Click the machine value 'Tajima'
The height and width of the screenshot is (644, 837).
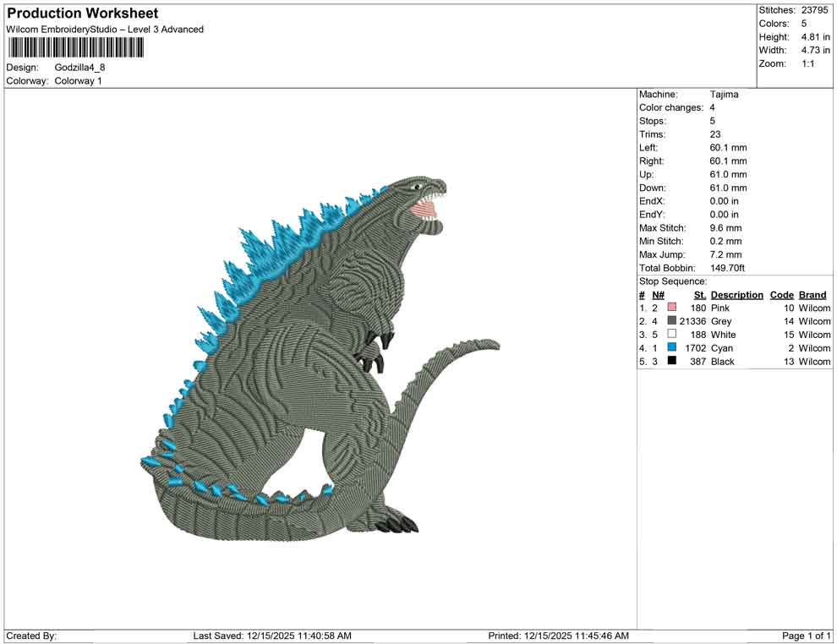click(x=725, y=94)
